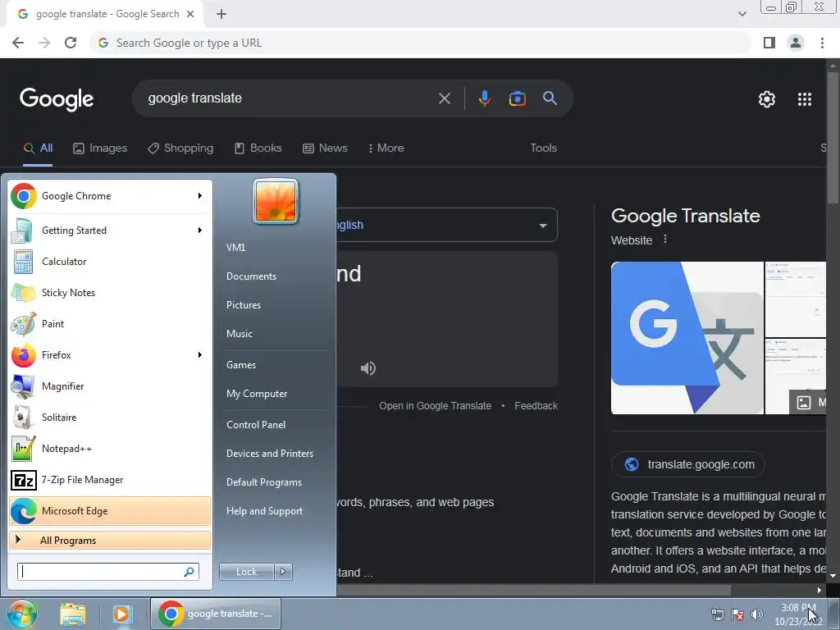Open shutdown options arrow next to Lock
This screenshot has width=840, height=630.
pos(283,572)
